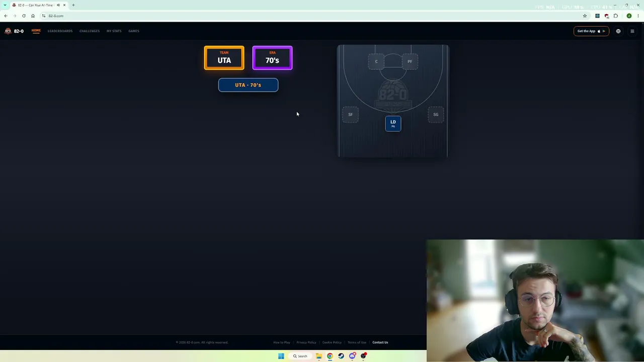Open the Windows Start menu

281,356
